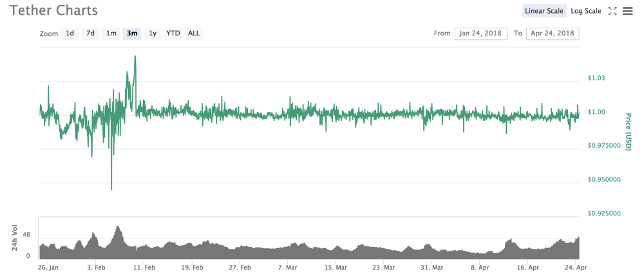This screenshot has width=644, height=279.
Task: Edit the To date field Apr 24, 2018
Action: [x=553, y=33]
